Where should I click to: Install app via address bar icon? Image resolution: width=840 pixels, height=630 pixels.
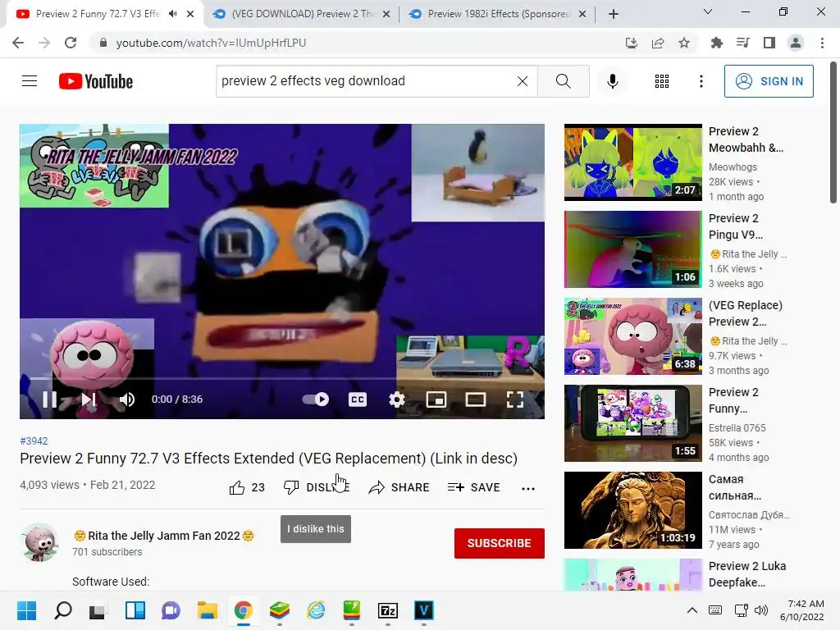click(x=631, y=43)
